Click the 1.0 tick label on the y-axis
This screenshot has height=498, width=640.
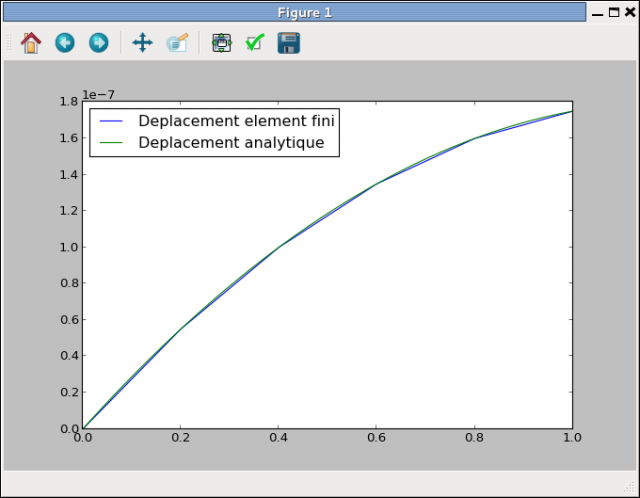click(68, 247)
